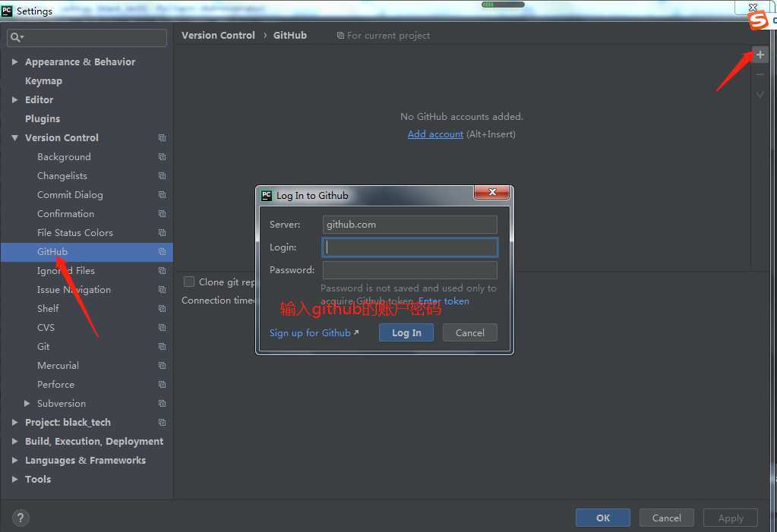Click the help question mark button
This screenshot has height=532, width=777.
click(21, 518)
